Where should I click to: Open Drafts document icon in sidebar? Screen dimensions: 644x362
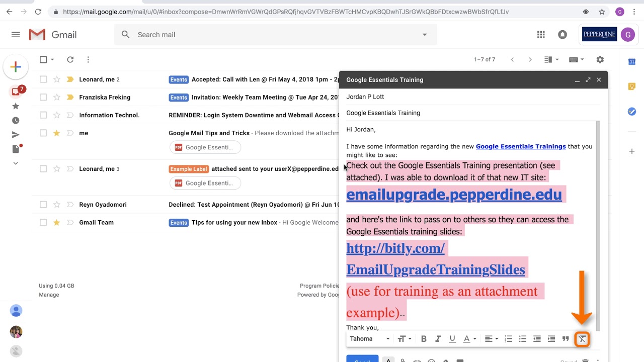[x=16, y=149]
